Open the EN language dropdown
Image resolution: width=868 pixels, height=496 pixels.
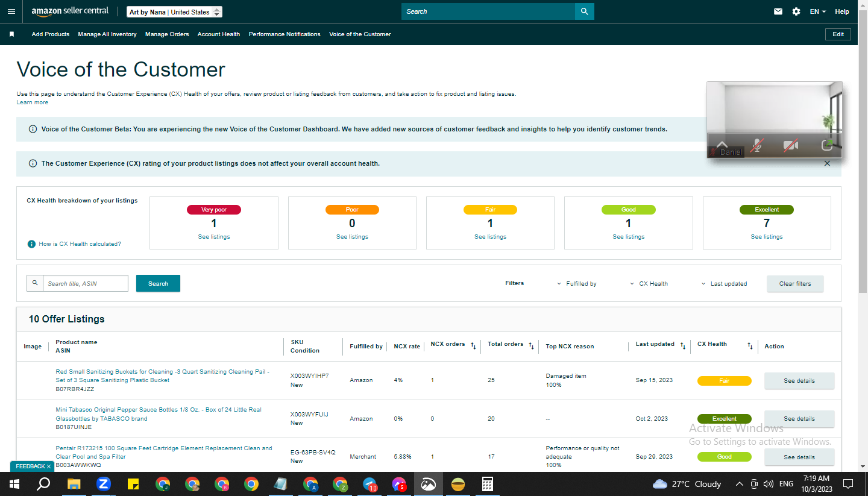coord(817,11)
